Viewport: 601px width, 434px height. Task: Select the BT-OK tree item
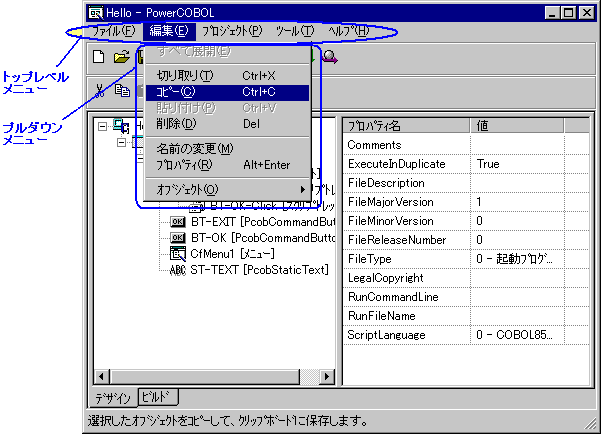pyautogui.click(x=263, y=238)
